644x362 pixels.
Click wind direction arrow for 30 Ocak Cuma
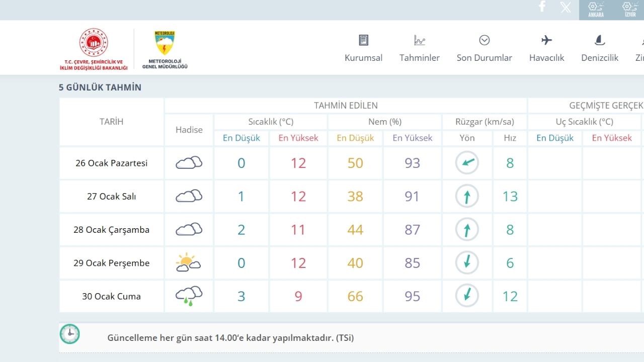coord(467,296)
